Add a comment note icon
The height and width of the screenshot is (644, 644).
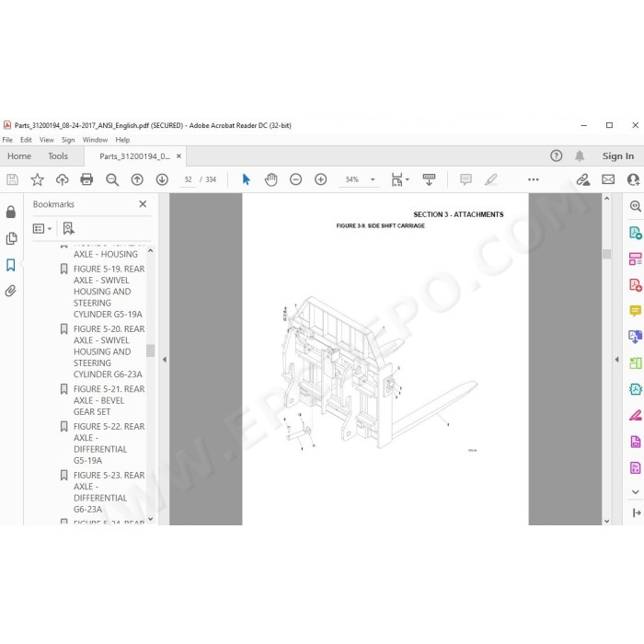point(466,179)
